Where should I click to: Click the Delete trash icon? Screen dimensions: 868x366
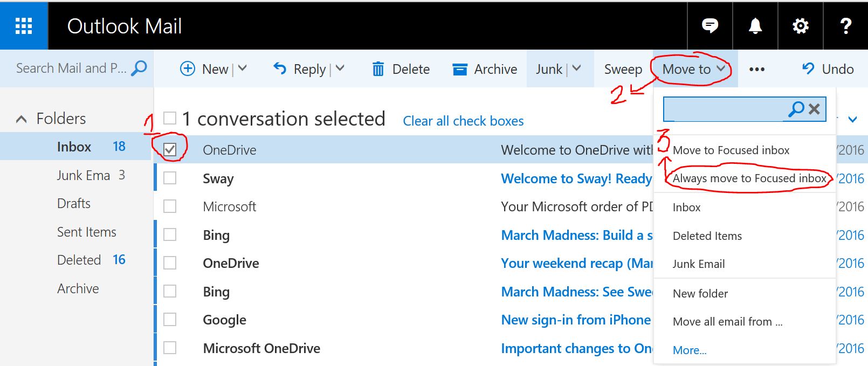pyautogui.click(x=378, y=69)
